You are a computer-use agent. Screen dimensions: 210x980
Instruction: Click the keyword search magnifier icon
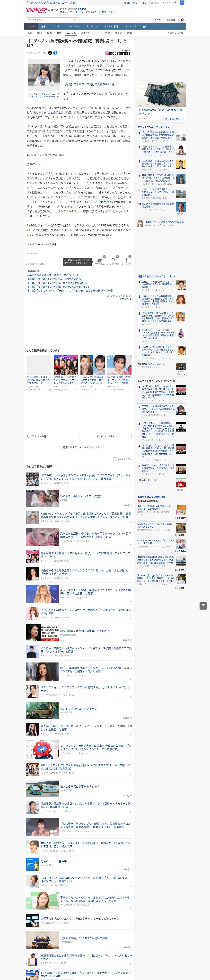75,20
